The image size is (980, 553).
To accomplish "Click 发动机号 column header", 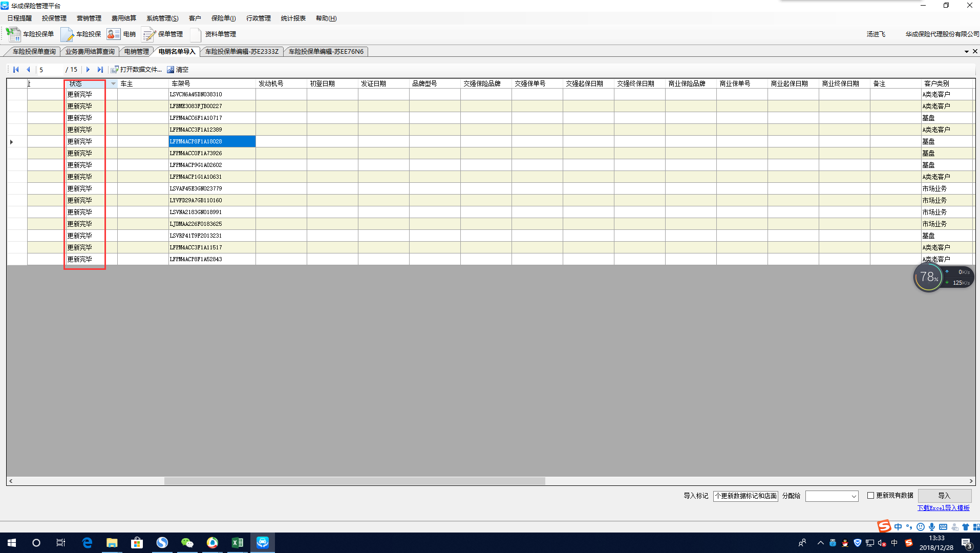I will [x=281, y=83].
